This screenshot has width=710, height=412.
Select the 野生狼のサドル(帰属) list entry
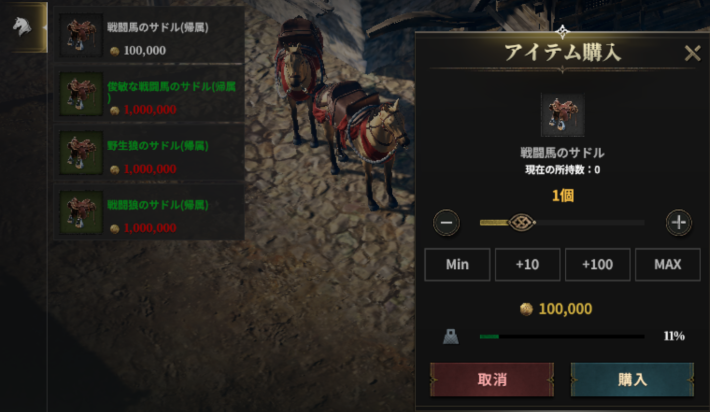149,153
